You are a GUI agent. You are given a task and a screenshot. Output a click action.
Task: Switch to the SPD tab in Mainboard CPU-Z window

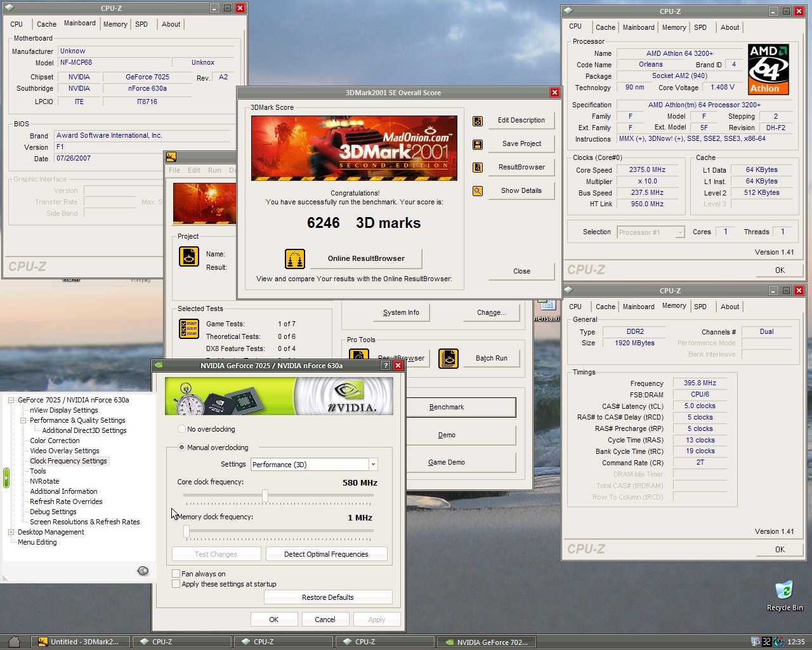(141, 24)
